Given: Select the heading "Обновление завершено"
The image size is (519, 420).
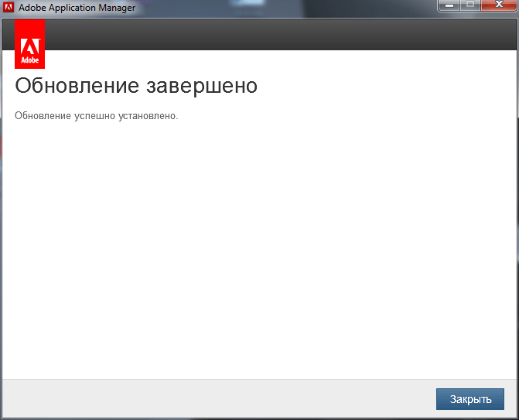Looking at the screenshot, I should click(x=136, y=86).
